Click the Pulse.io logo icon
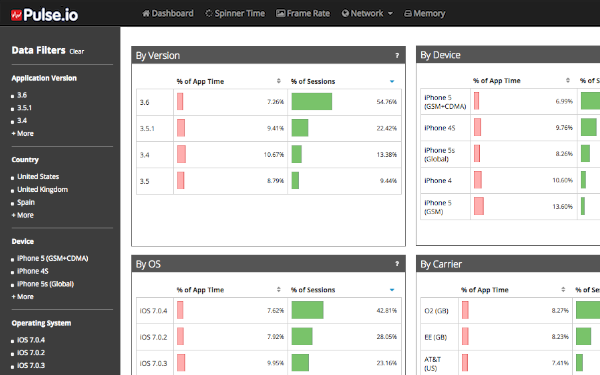The image size is (600, 375). pos(16,15)
